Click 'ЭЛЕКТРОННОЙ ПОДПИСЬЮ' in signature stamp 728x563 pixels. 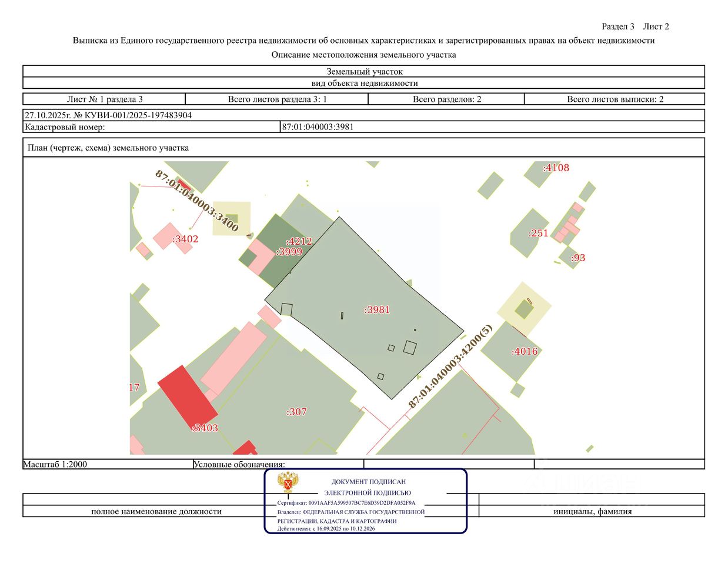coord(368,492)
